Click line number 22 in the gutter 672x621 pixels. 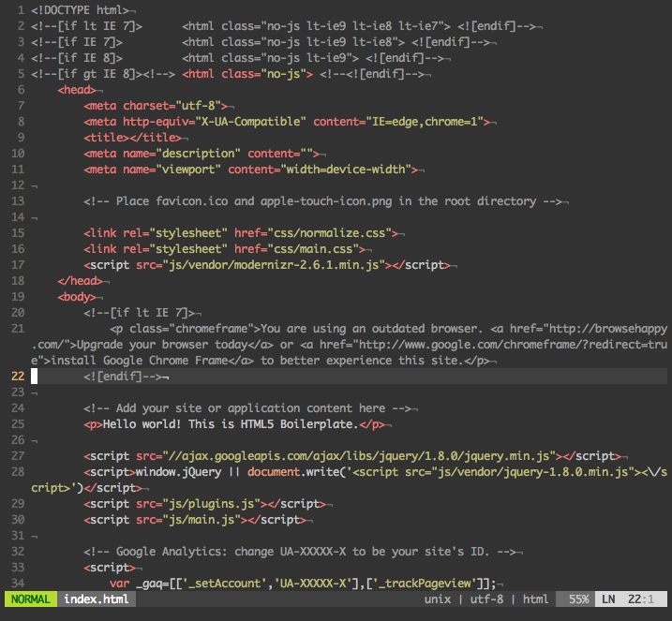click(x=18, y=377)
